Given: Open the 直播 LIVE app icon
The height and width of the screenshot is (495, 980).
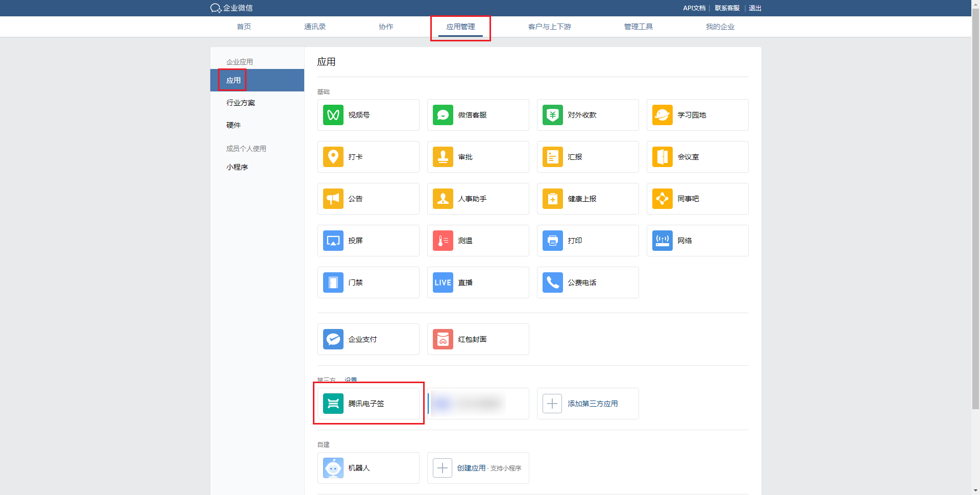Looking at the screenshot, I should [443, 282].
